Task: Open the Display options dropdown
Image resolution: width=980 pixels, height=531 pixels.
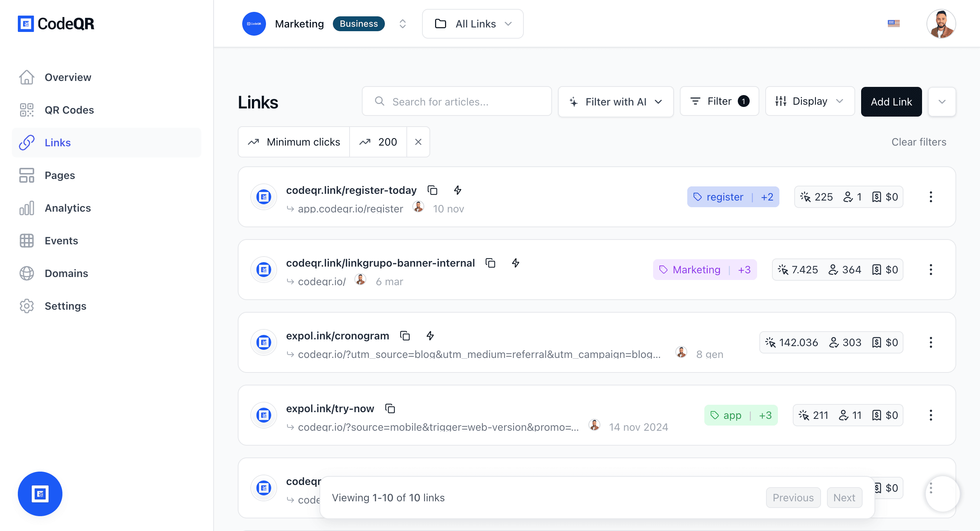Action: pos(810,101)
